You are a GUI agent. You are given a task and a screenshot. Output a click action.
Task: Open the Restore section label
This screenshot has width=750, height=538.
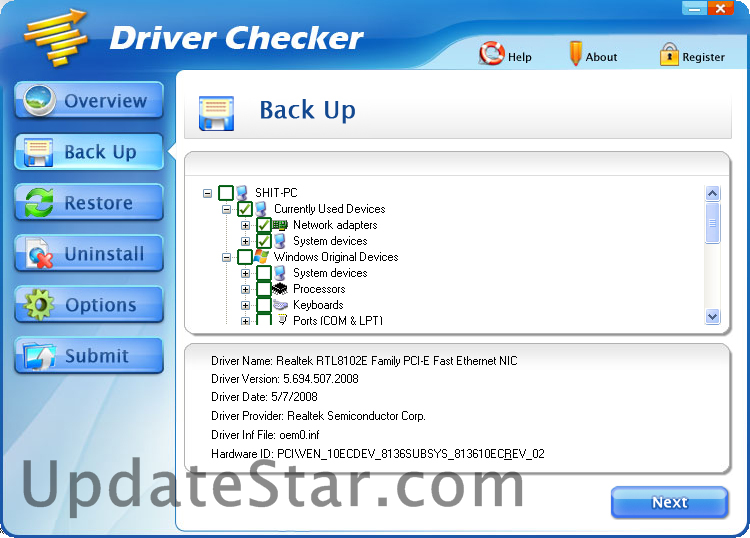99,203
